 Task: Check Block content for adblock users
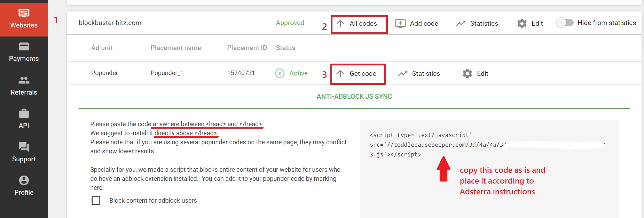pyautogui.click(x=96, y=201)
